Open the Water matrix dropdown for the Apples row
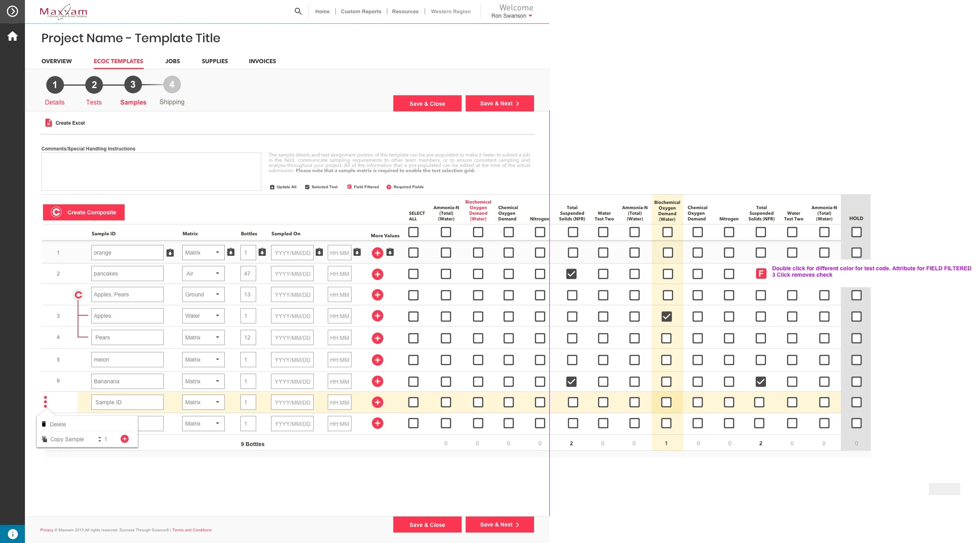 (203, 316)
